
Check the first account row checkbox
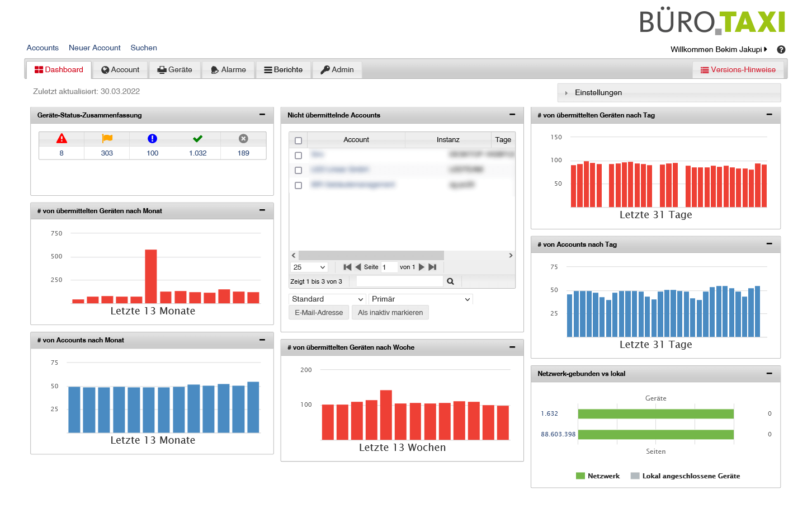[x=298, y=156]
